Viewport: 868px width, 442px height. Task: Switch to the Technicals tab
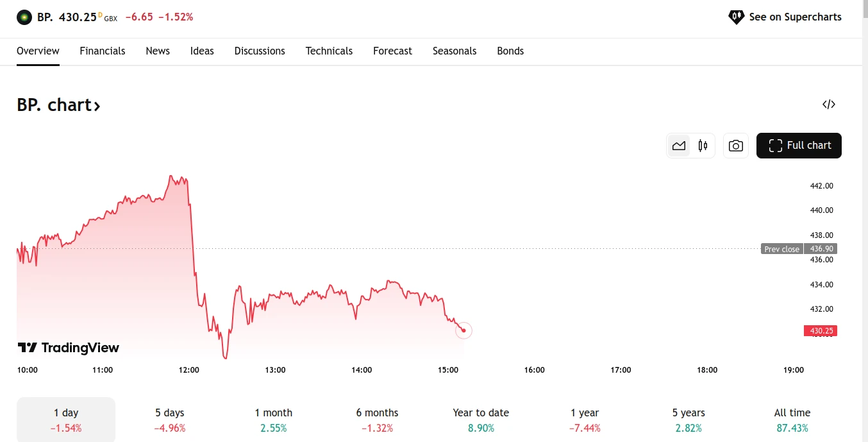[329, 51]
